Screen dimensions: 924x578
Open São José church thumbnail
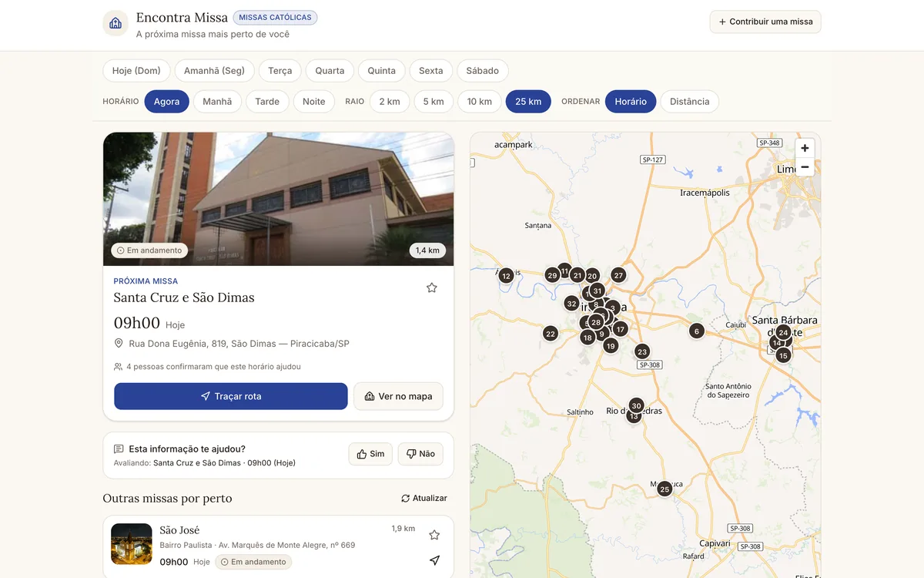pyautogui.click(x=132, y=544)
